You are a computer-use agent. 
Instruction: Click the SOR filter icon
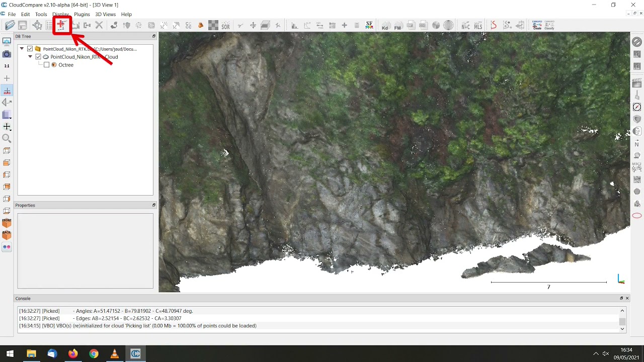pos(225,25)
